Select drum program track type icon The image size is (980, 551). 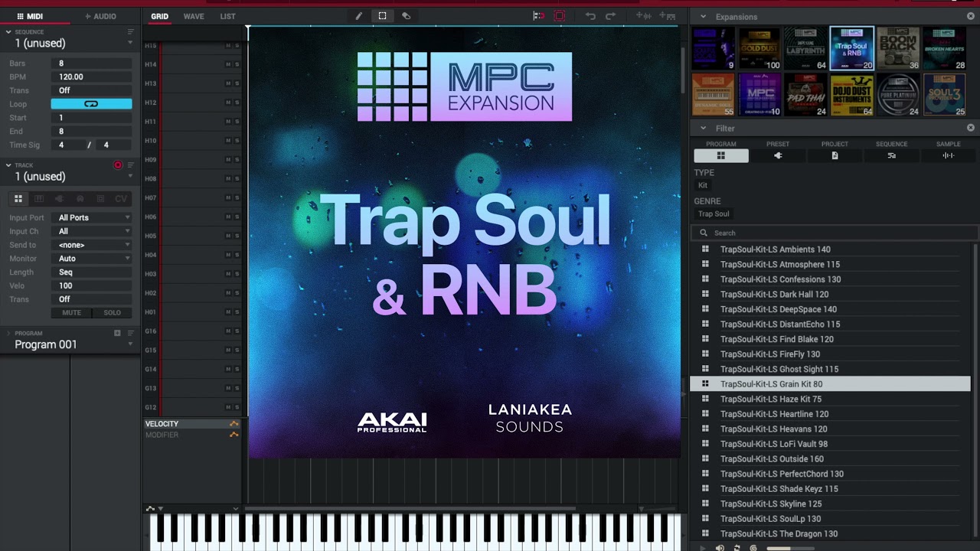click(18, 199)
